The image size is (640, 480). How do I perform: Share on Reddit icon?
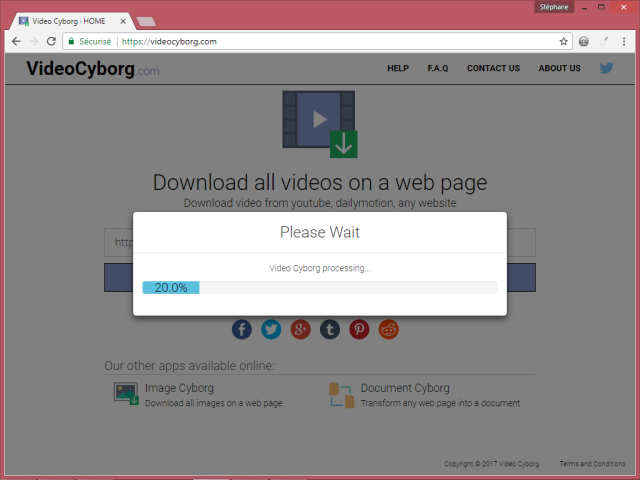coord(389,329)
